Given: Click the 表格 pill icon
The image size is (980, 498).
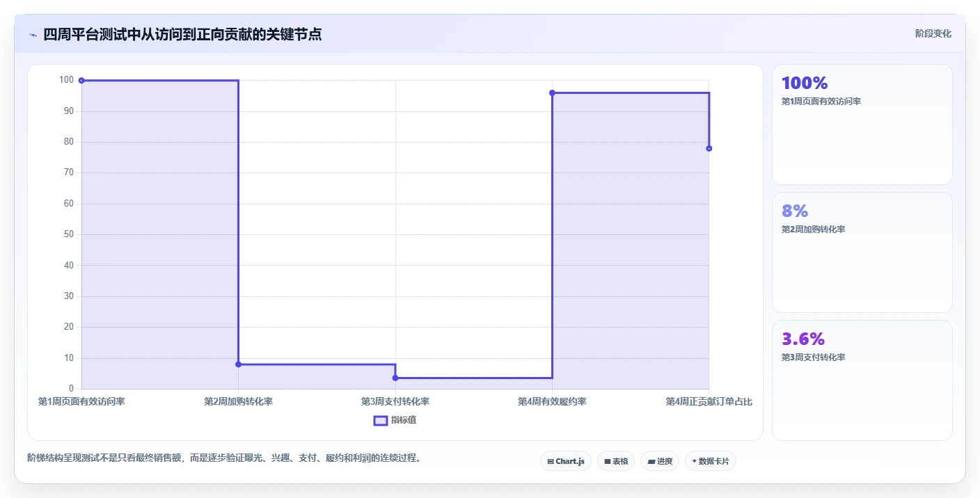Looking at the screenshot, I should click(x=607, y=461).
